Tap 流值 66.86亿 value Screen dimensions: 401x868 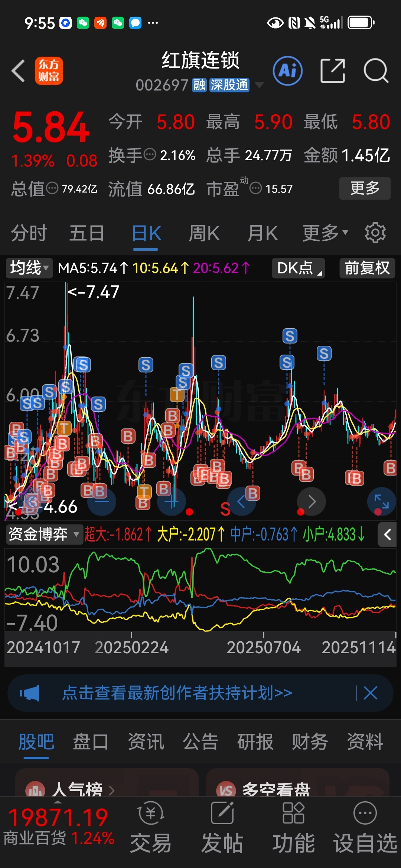(151, 189)
